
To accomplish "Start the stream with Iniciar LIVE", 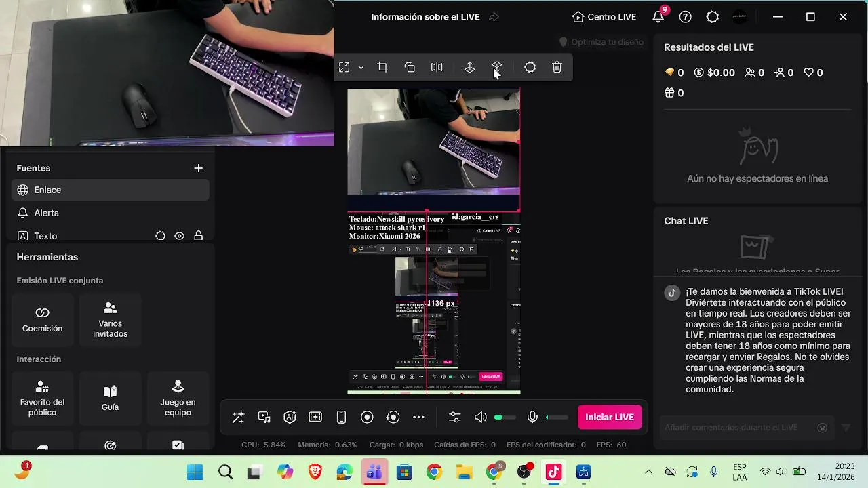I will coord(610,417).
